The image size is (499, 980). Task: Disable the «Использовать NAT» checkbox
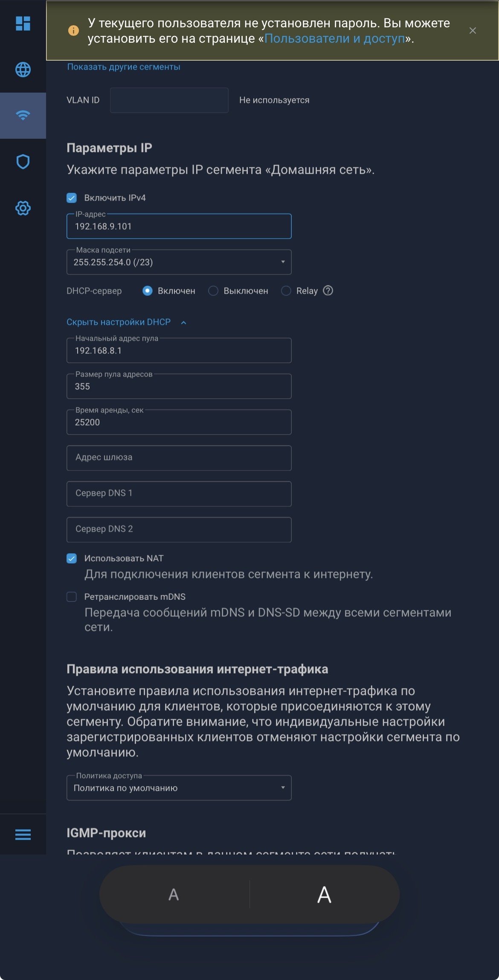72,558
